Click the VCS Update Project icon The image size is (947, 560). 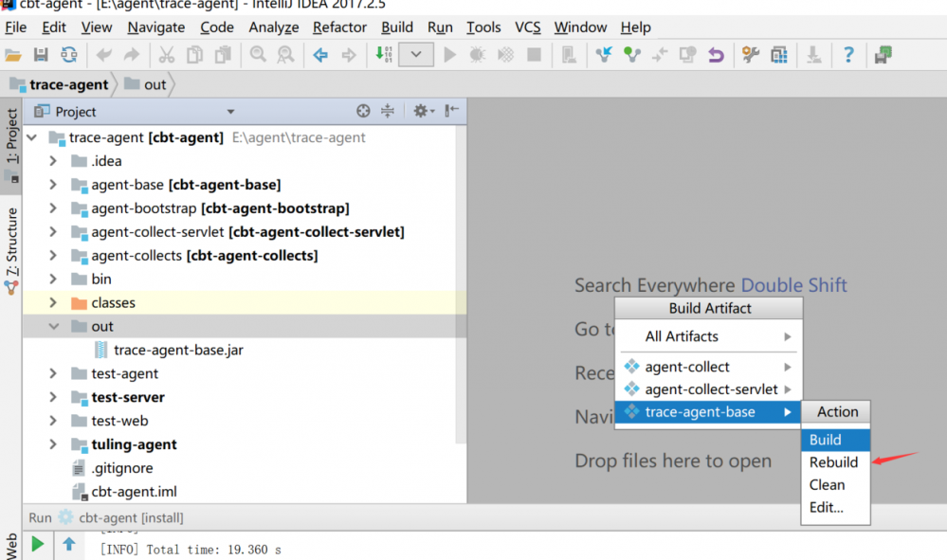pyautogui.click(x=603, y=55)
